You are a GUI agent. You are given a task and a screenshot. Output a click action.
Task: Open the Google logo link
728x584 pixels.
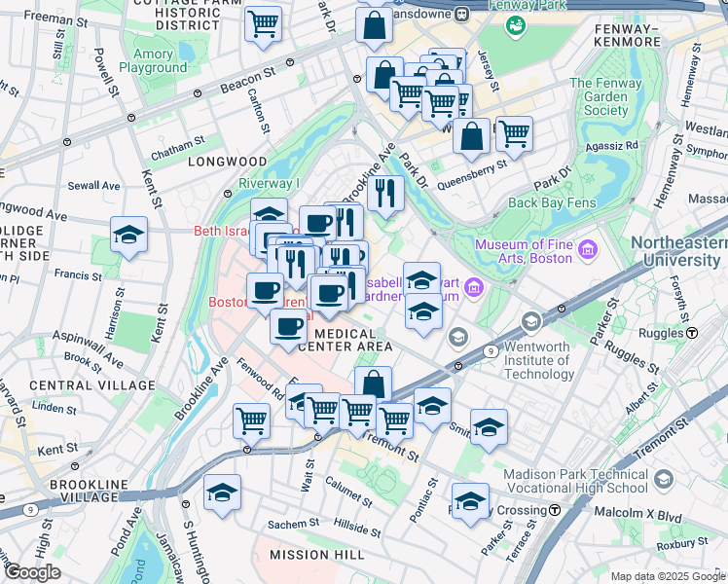coord(32,573)
